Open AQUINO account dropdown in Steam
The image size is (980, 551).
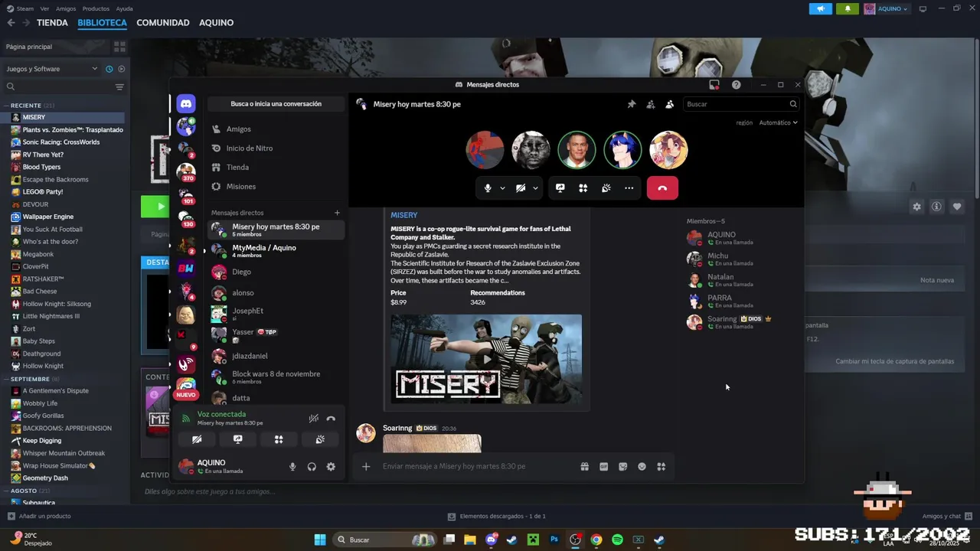(887, 8)
